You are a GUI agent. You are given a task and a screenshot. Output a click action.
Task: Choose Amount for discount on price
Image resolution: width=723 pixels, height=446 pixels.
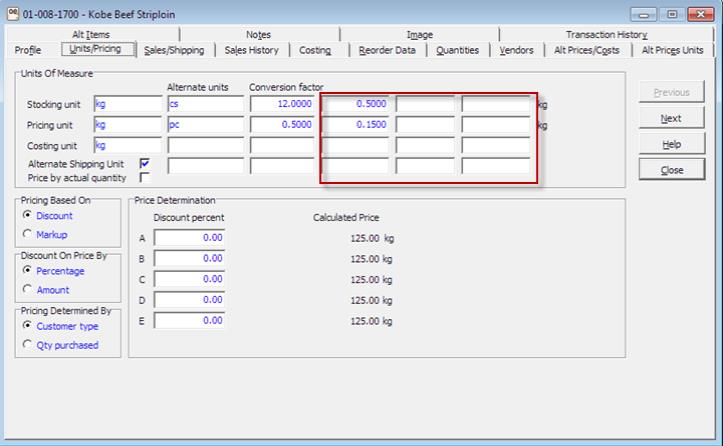point(27,289)
